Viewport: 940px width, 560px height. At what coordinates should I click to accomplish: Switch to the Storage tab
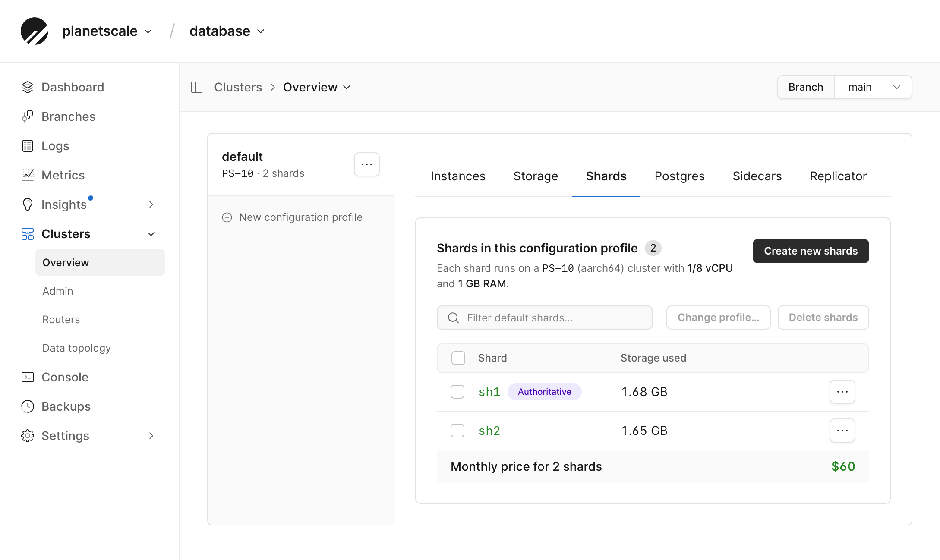click(536, 176)
